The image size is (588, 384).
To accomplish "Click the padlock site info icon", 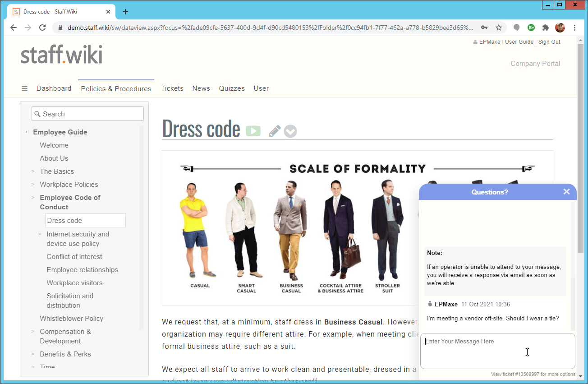I will pyautogui.click(x=60, y=28).
